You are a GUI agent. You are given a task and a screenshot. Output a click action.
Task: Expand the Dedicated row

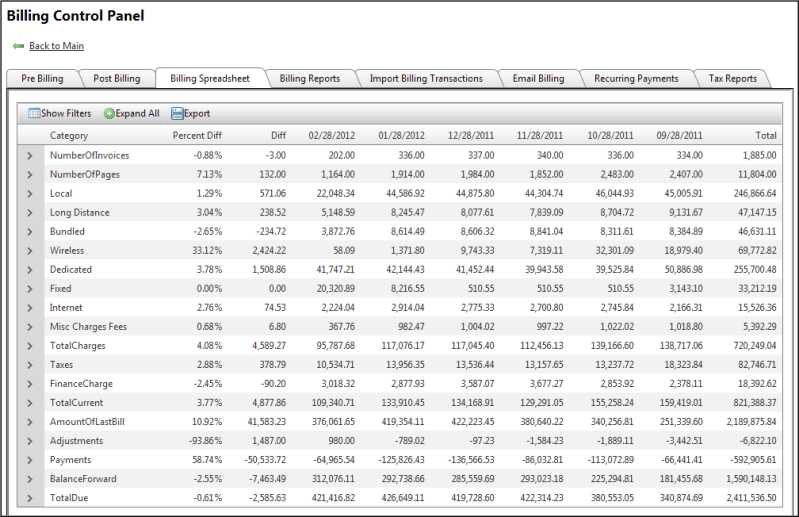(x=30, y=269)
